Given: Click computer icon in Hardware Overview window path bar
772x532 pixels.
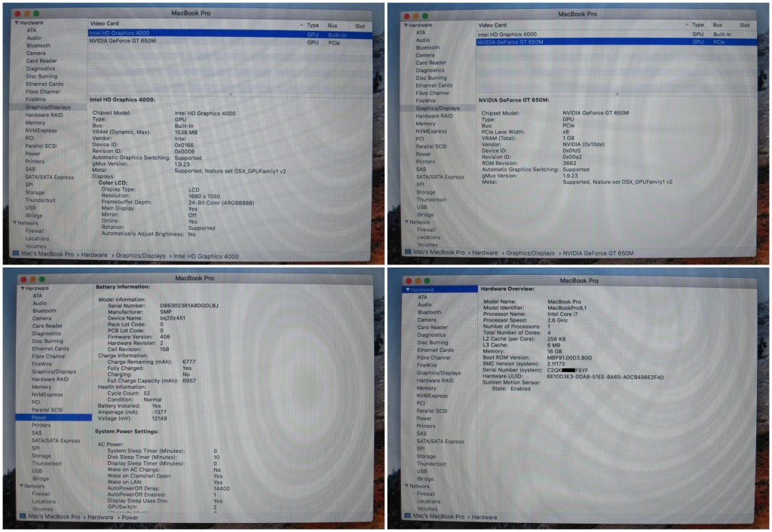Looking at the screenshot, I should (408, 515).
